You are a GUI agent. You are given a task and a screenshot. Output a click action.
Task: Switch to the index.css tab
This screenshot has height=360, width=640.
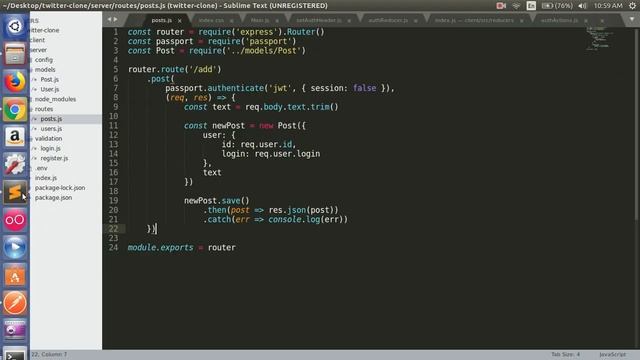pos(211,20)
